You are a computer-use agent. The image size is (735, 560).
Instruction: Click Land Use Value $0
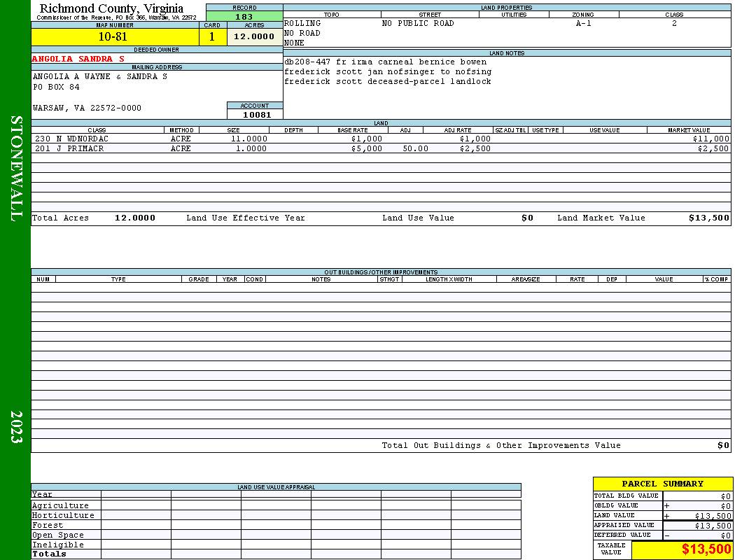[527, 218]
